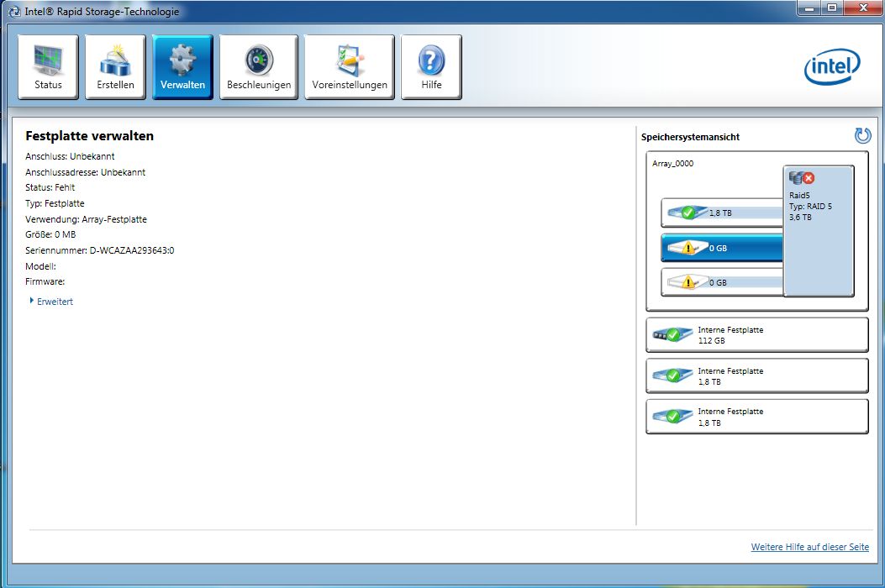Select the Raid5 volume block

coord(819,231)
